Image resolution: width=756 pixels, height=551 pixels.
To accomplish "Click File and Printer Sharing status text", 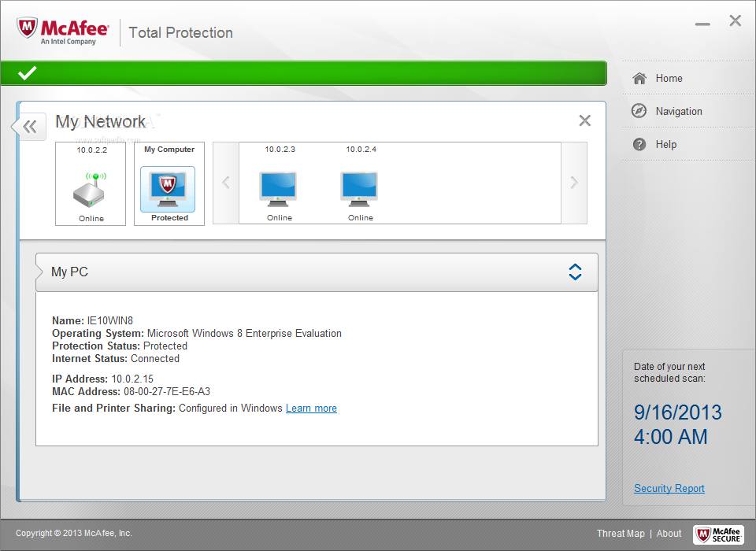I will pos(167,409).
